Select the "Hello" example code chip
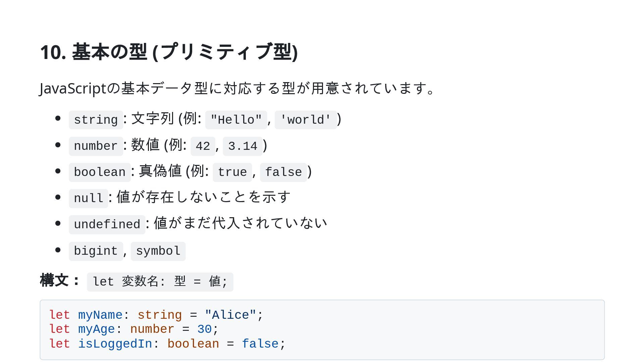This screenshot has height=362, width=644. click(x=236, y=120)
